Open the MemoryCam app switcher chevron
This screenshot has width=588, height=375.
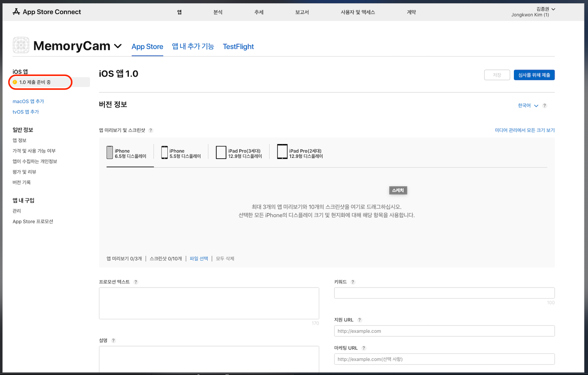[118, 46]
